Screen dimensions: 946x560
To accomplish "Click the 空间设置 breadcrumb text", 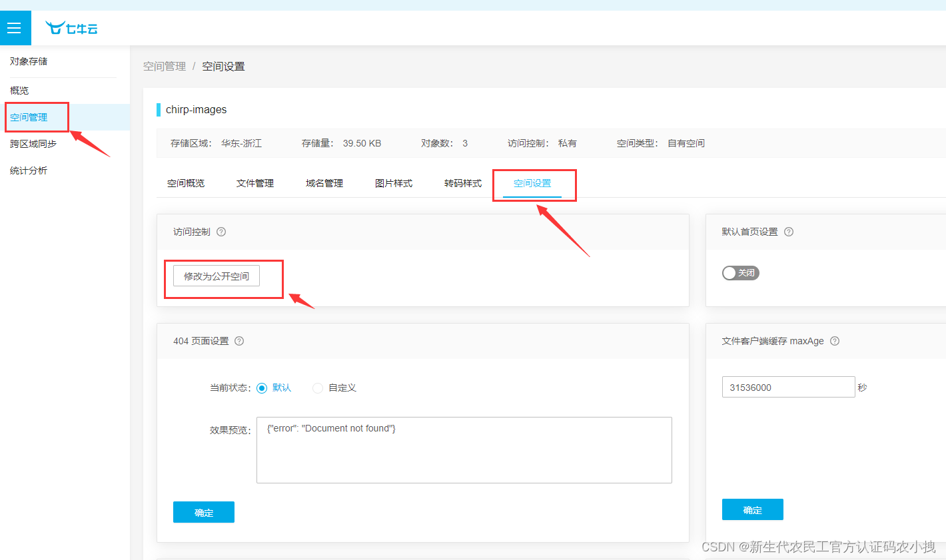I will (x=224, y=67).
